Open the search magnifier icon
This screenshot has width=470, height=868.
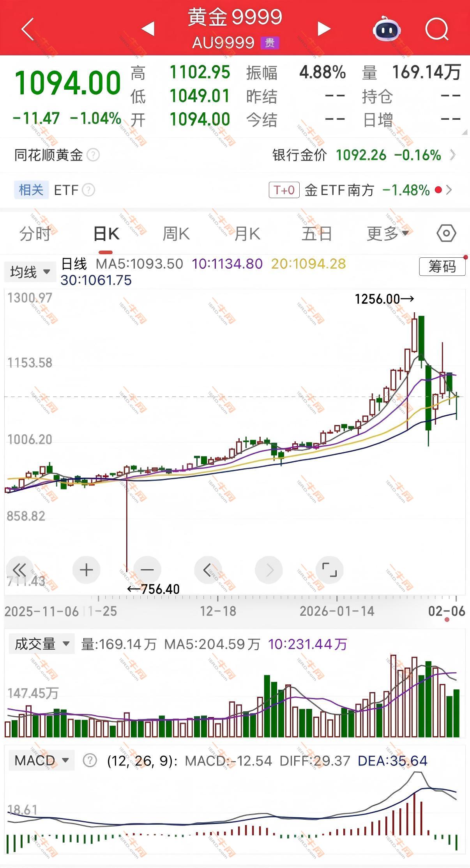click(x=437, y=28)
